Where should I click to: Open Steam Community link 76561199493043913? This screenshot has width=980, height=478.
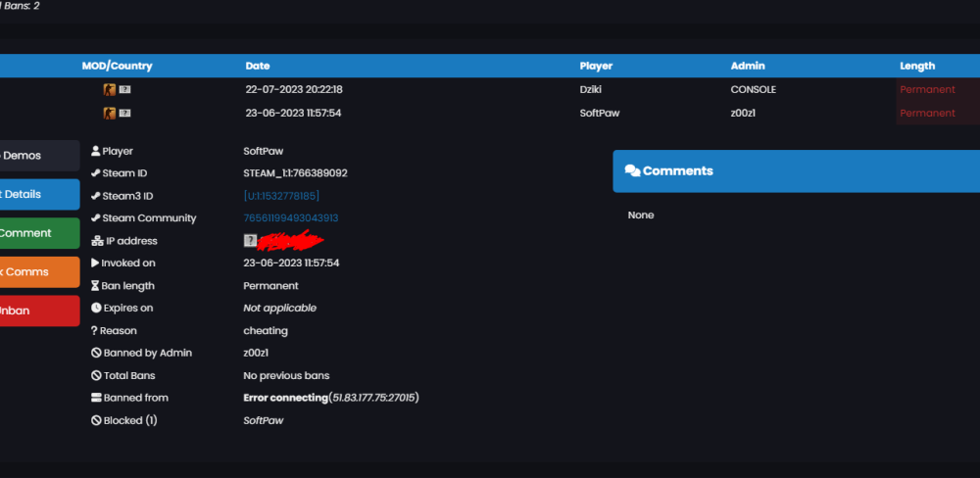pos(291,218)
